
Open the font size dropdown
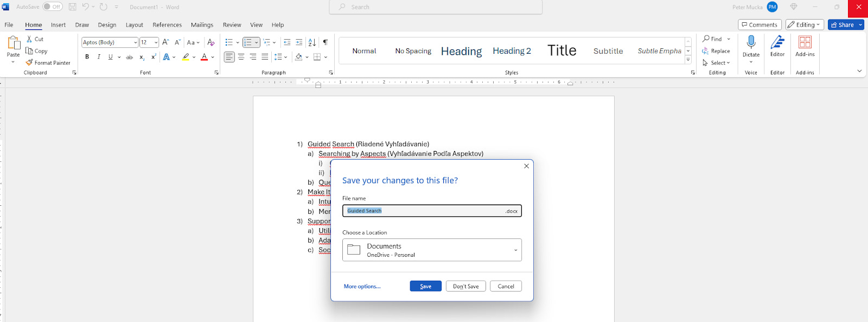[x=156, y=42]
